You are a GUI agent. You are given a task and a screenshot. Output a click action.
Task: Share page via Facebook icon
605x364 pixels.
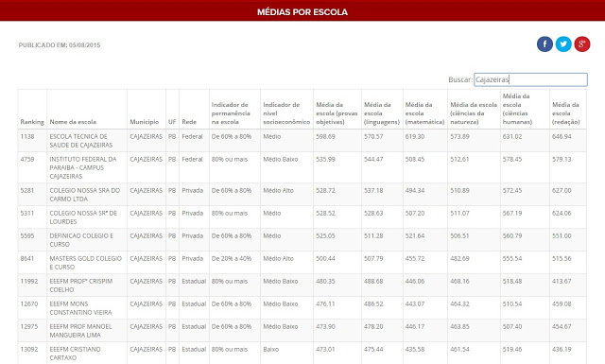click(x=544, y=44)
